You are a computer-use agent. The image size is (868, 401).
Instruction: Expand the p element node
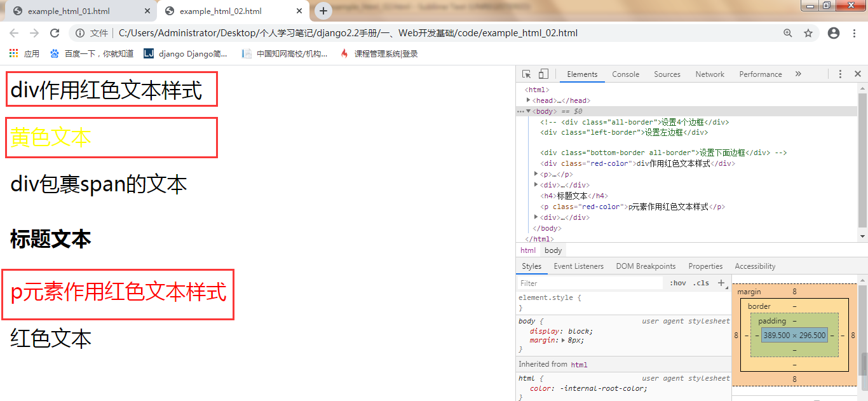point(537,174)
